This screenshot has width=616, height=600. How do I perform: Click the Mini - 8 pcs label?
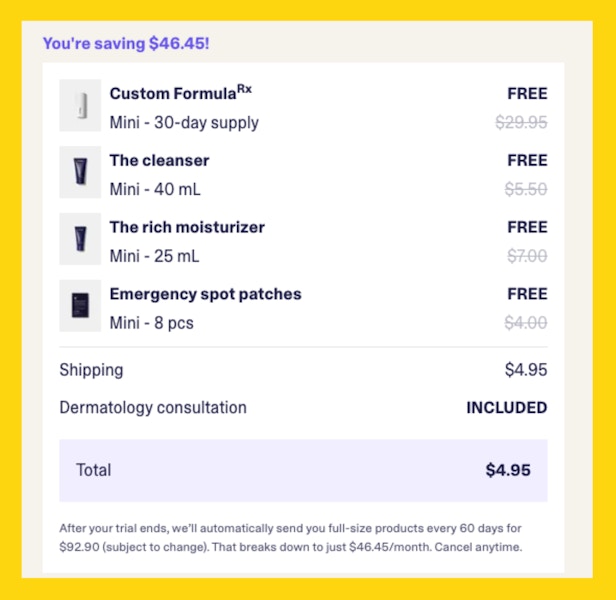(x=152, y=323)
